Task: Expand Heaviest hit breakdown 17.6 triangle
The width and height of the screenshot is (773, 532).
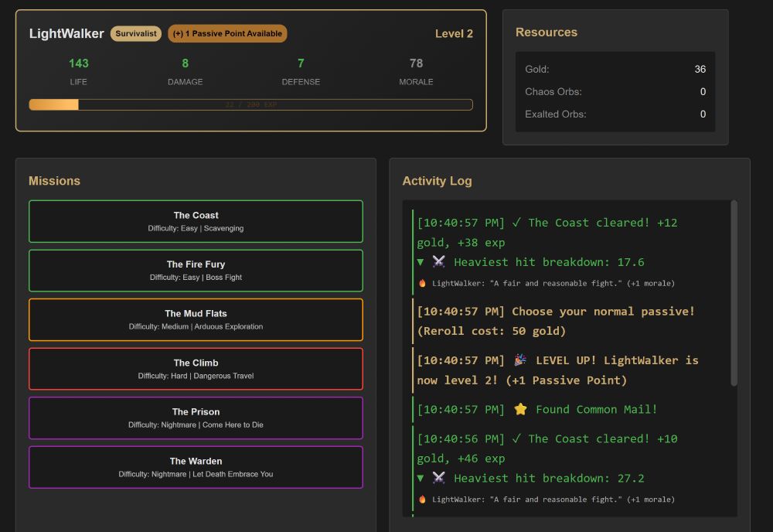Action: point(421,262)
